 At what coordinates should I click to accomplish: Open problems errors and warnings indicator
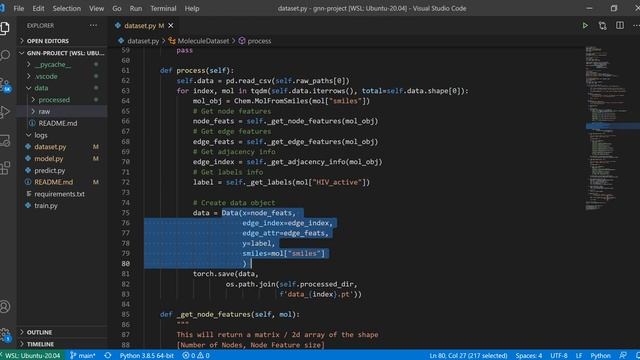[196, 356]
